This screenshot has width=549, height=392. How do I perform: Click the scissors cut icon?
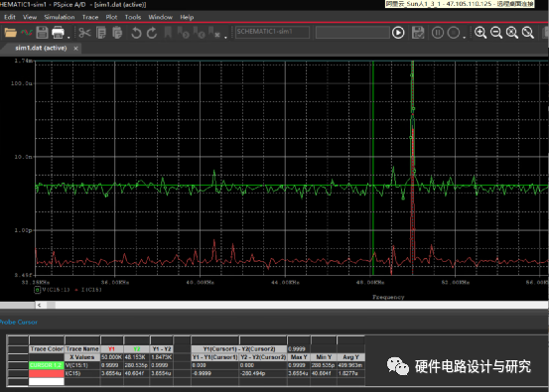[x=84, y=33]
